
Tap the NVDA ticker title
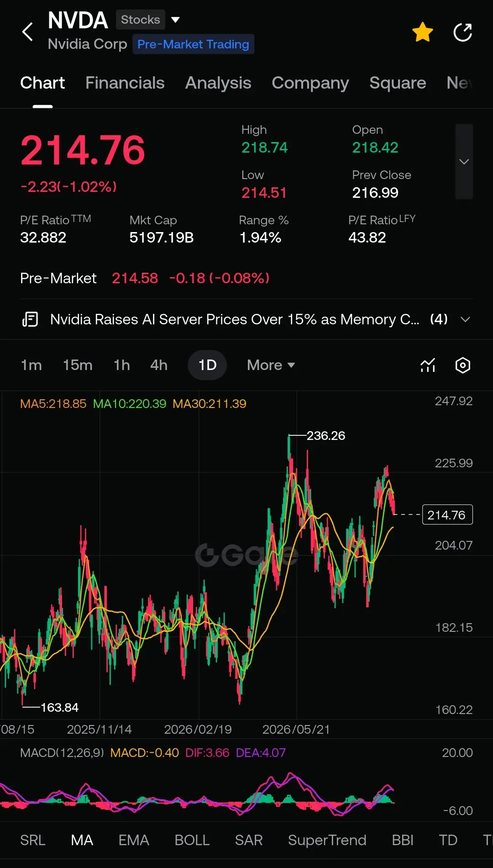78,20
